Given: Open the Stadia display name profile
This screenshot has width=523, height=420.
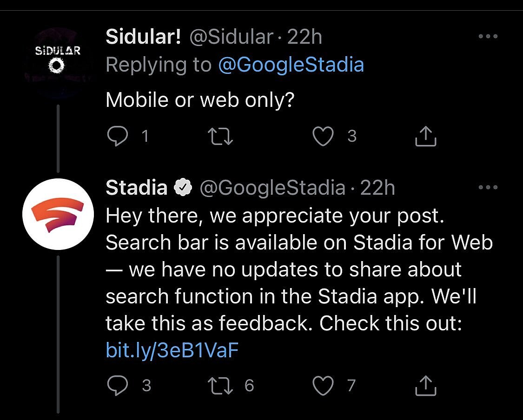Looking at the screenshot, I should point(136,188).
